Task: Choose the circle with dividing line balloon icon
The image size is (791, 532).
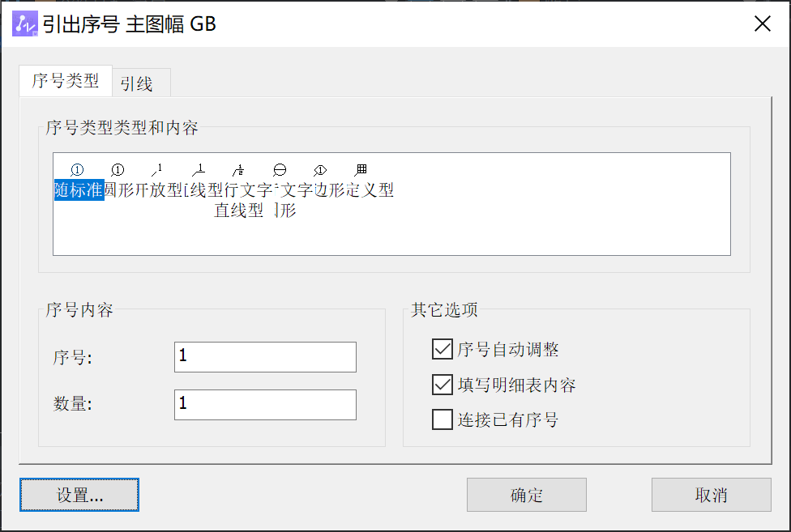Action: click(x=279, y=170)
